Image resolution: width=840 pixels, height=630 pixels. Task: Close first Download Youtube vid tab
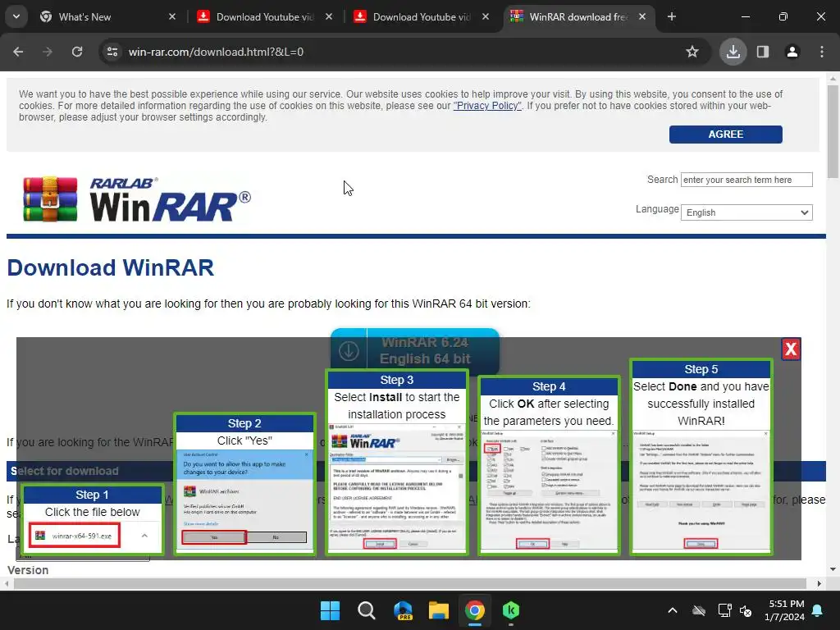(x=329, y=16)
